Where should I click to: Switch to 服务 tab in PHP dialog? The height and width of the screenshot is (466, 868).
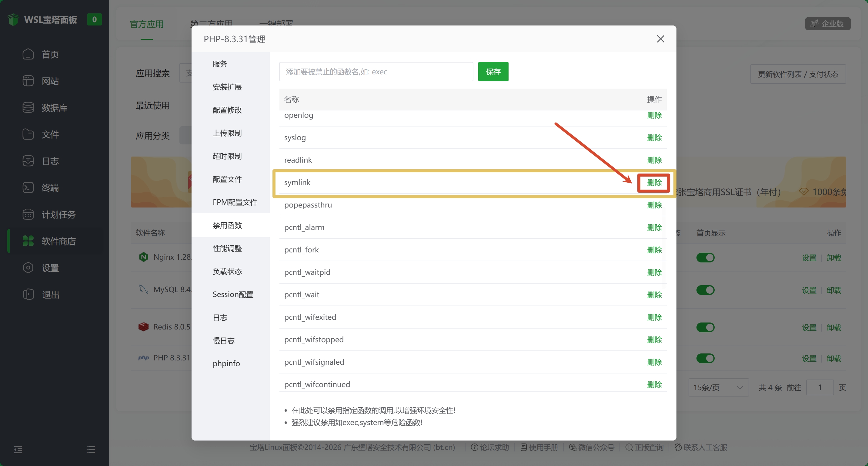230,64
